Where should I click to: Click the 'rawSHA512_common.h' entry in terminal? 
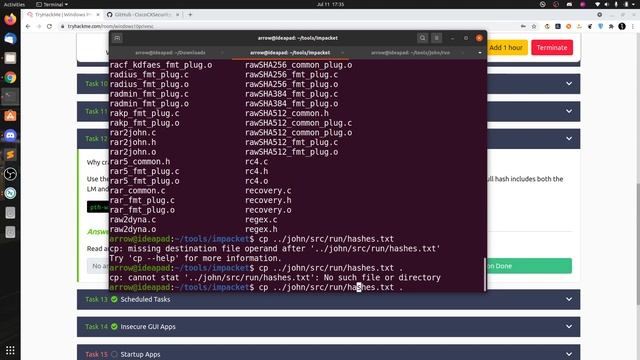pyautogui.click(x=287, y=113)
